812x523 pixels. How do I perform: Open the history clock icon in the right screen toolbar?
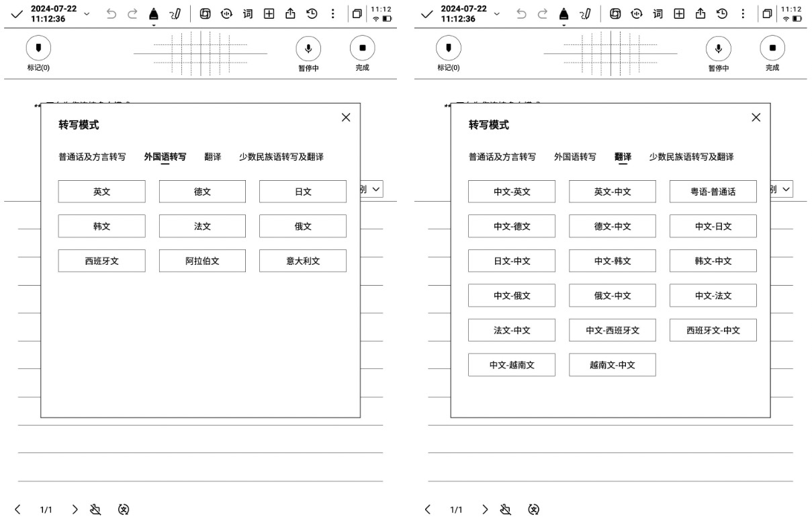click(719, 14)
